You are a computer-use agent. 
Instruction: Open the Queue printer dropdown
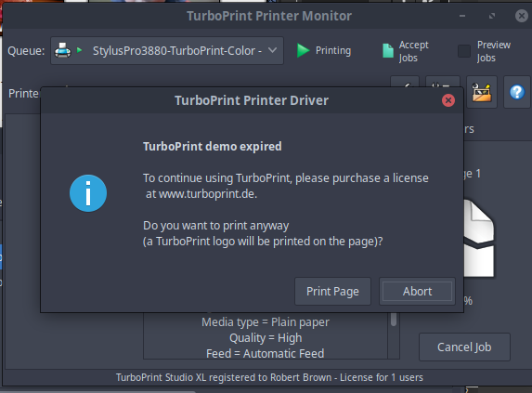pos(167,51)
